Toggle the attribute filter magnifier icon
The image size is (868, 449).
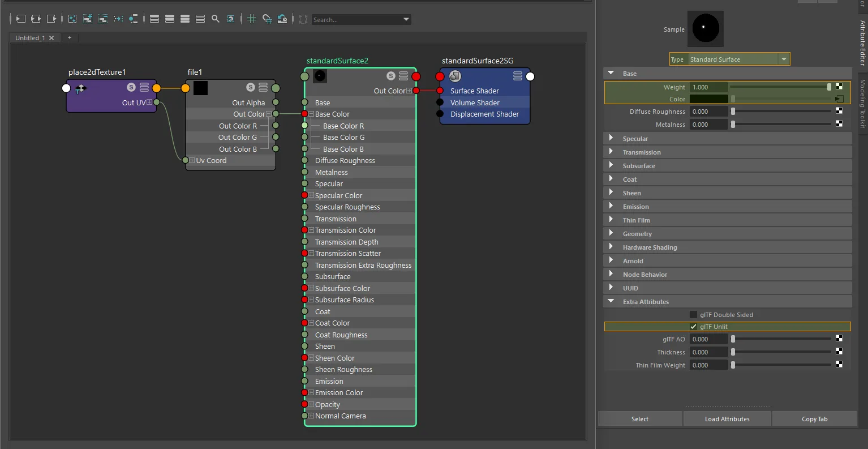tap(216, 19)
